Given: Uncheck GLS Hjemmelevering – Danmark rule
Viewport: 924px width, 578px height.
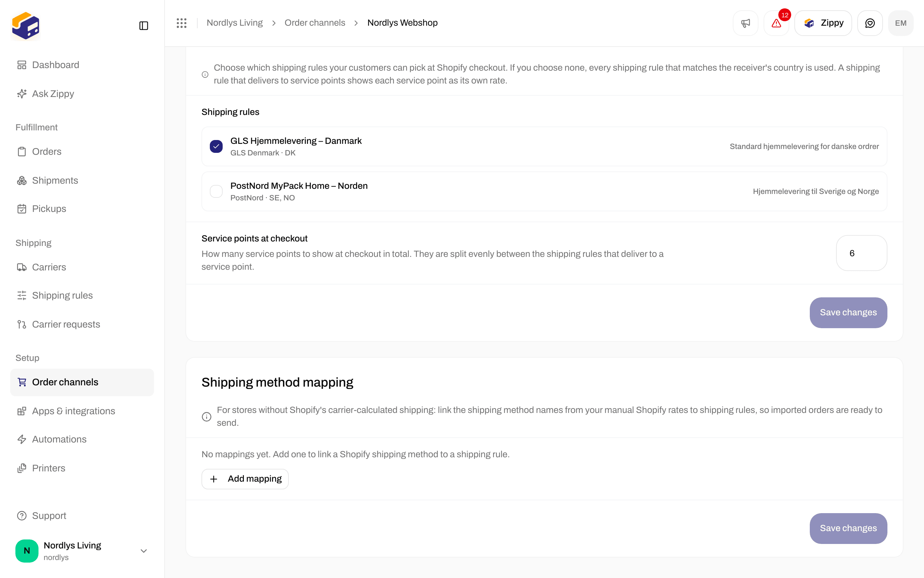Looking at the screenshot, I should pyautogui.click(x=216, y=146).
